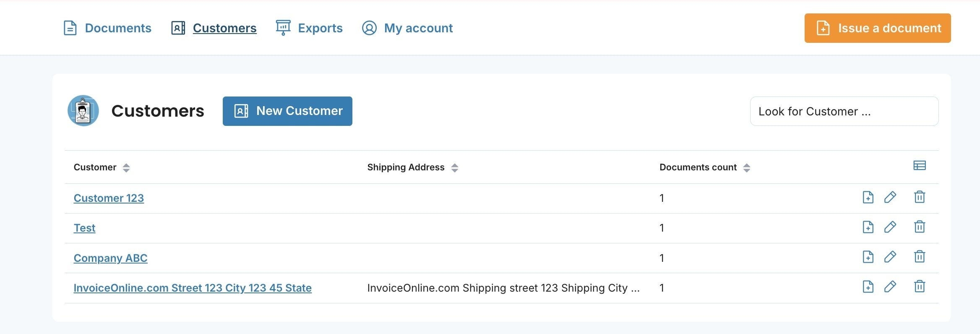The height and width of the screenshot is (334, 980).
Task: Open the My account page
Action: click(407, 28)
